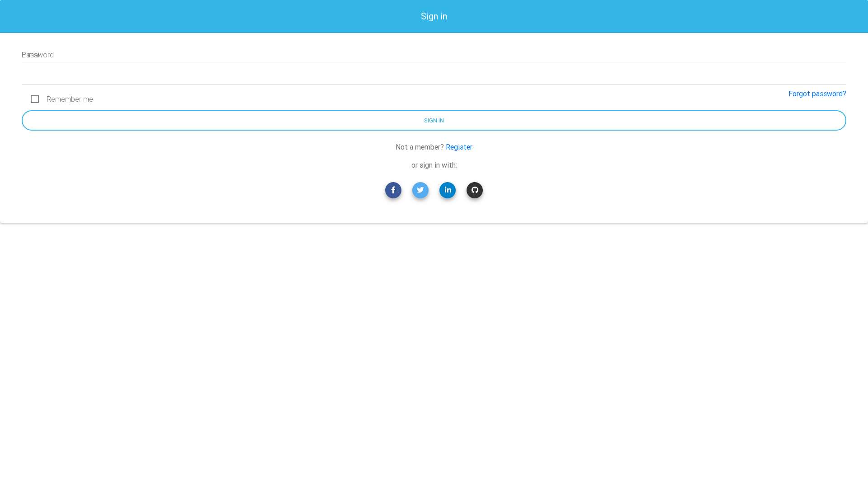Choose the LinkedIn sign-in icon
This screenshot has height=488, width=868.
[447, 190]
